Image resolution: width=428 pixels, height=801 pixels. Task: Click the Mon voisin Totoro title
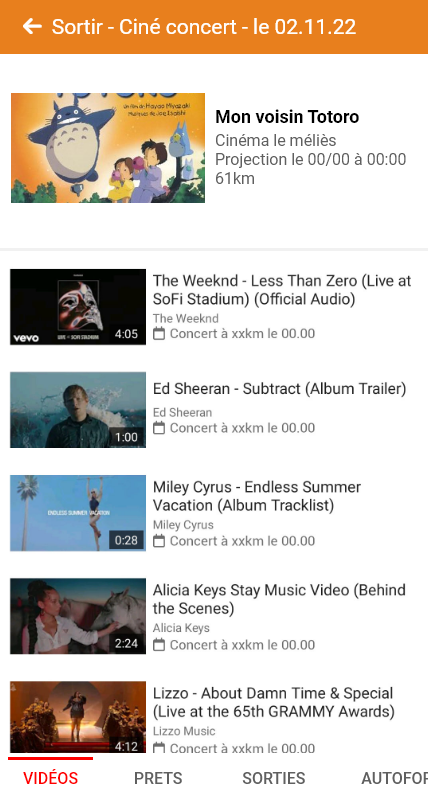(287, 117)
